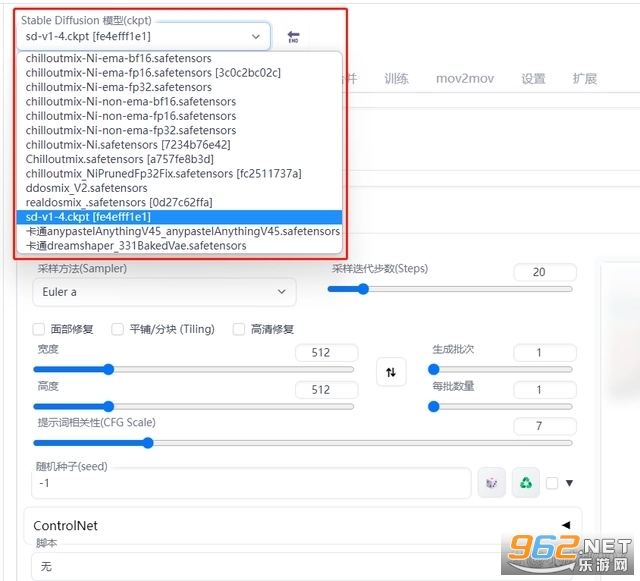Open the 设置 settings tab
The image size is (640, 581).
pos(533,78)
